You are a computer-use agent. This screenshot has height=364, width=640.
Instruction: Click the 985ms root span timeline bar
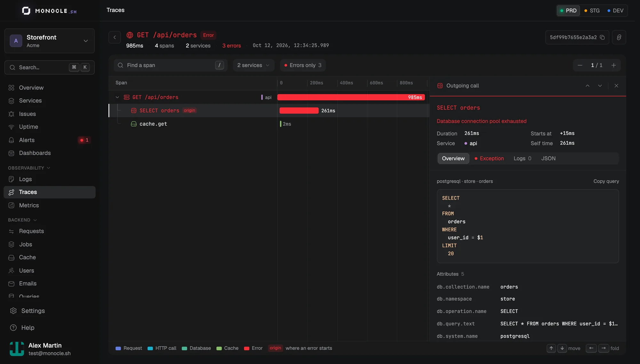click(x=351, y=97)
